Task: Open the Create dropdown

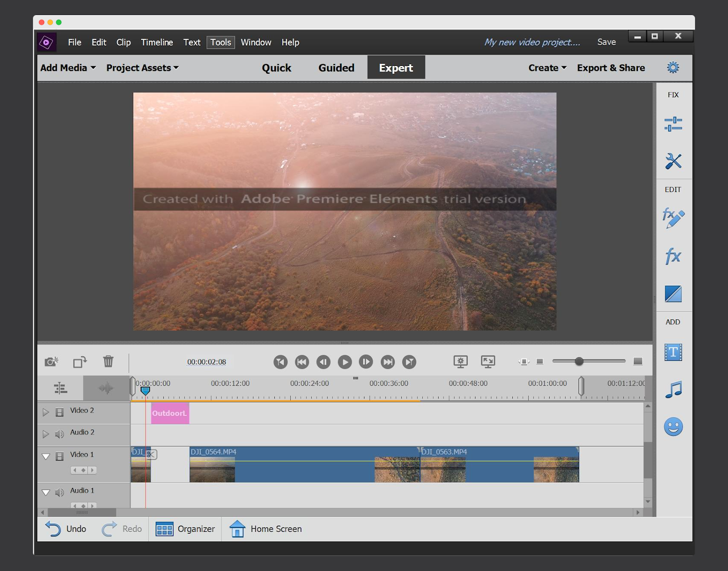Action: click(547, 68)
